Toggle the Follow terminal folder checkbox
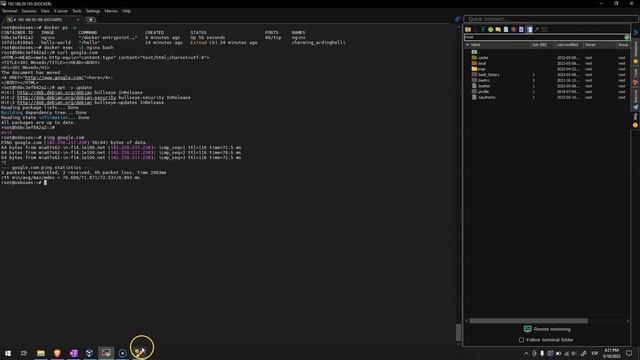The width and height of the screenshot is (640, 360). [x=521, y=340]
